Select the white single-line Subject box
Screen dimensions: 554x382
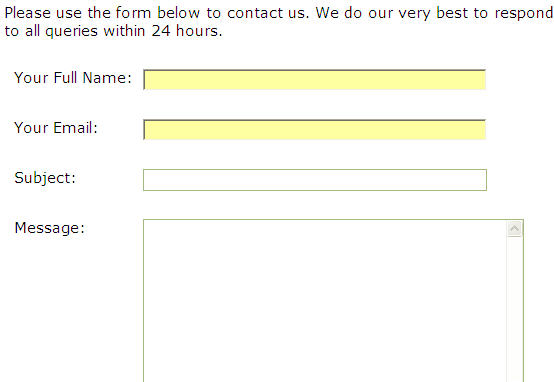(x=315, y=180)
